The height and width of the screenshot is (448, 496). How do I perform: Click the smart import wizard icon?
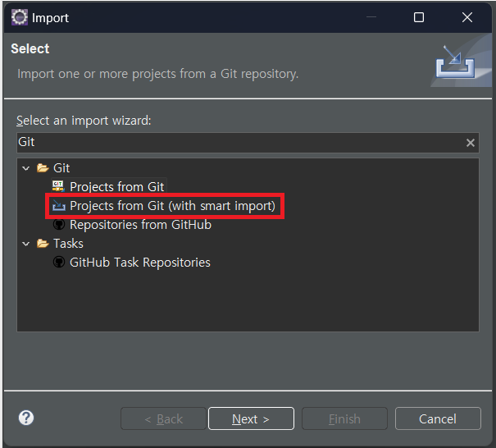[59, 205]
